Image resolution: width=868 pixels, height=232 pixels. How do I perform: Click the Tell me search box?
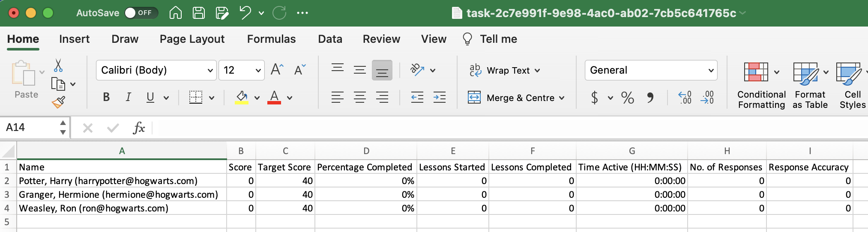point(490,39)
